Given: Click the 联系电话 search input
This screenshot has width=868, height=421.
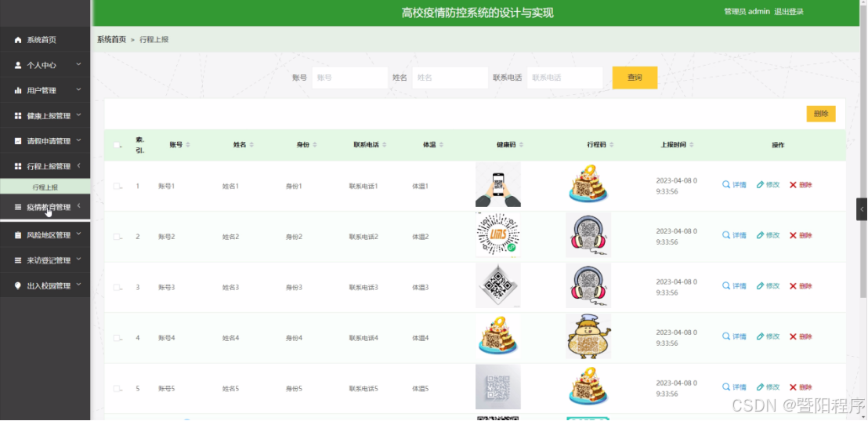Looking at the screenshot, I should (565, 78).
